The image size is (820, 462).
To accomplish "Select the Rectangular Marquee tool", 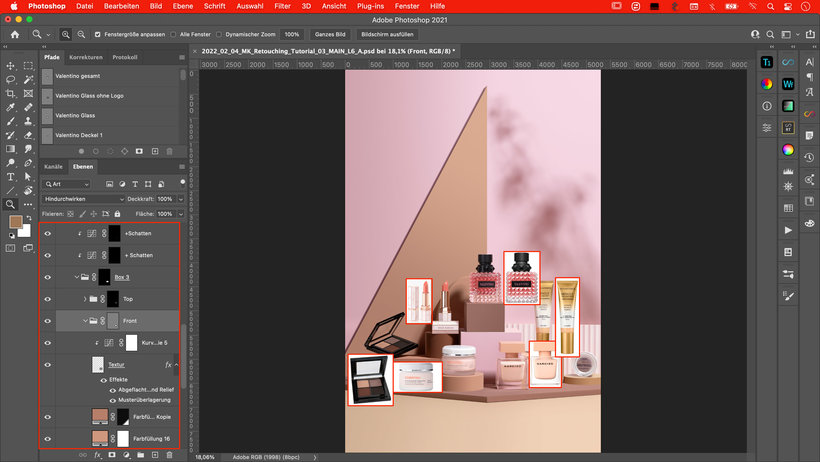I will 28,66.
